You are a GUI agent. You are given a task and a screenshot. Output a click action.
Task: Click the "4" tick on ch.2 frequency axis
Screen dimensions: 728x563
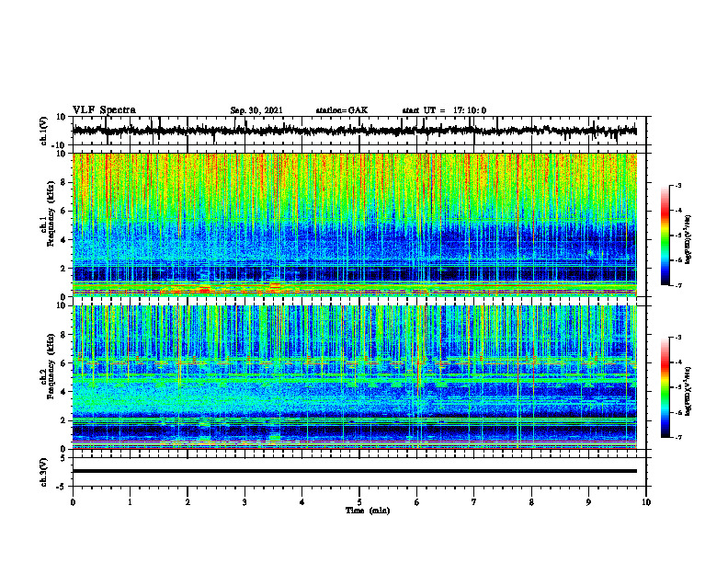coord(64,392)
